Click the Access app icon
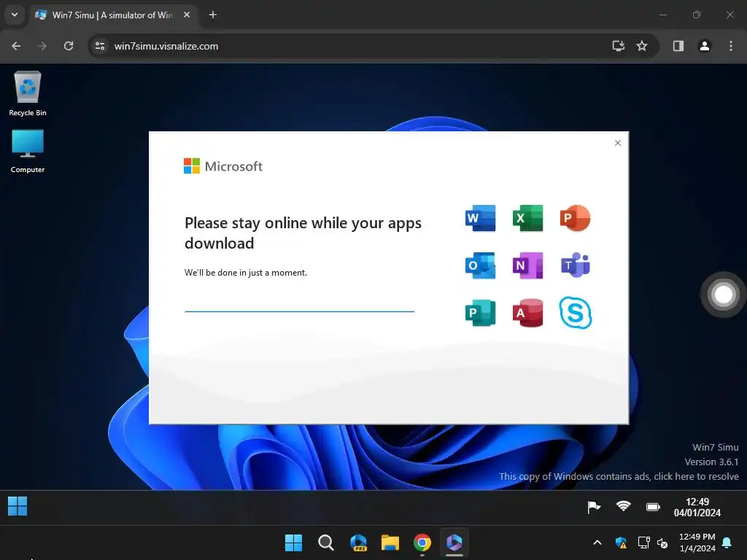 (x=528, y=313)
